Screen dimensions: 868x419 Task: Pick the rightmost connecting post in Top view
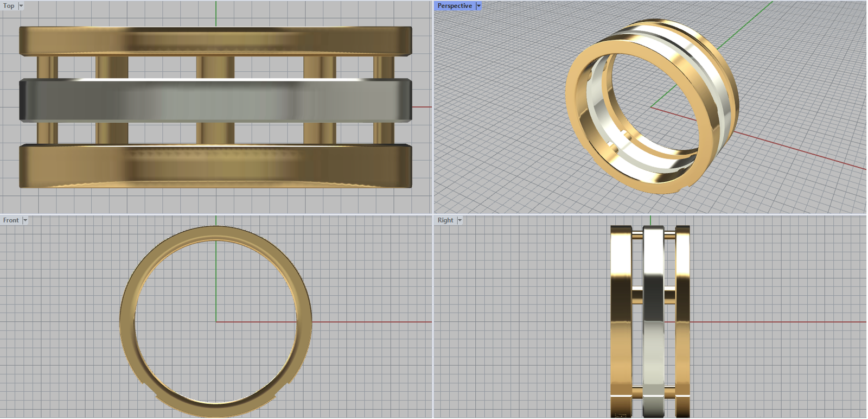click(x=384, y=68)
